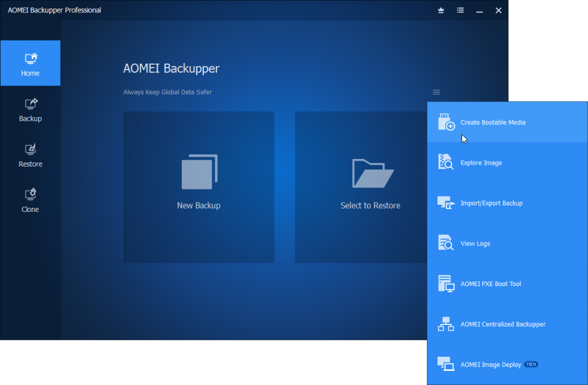
Task: Click the Image Deploy monitors icon
Action: click(x=446, y=364)
